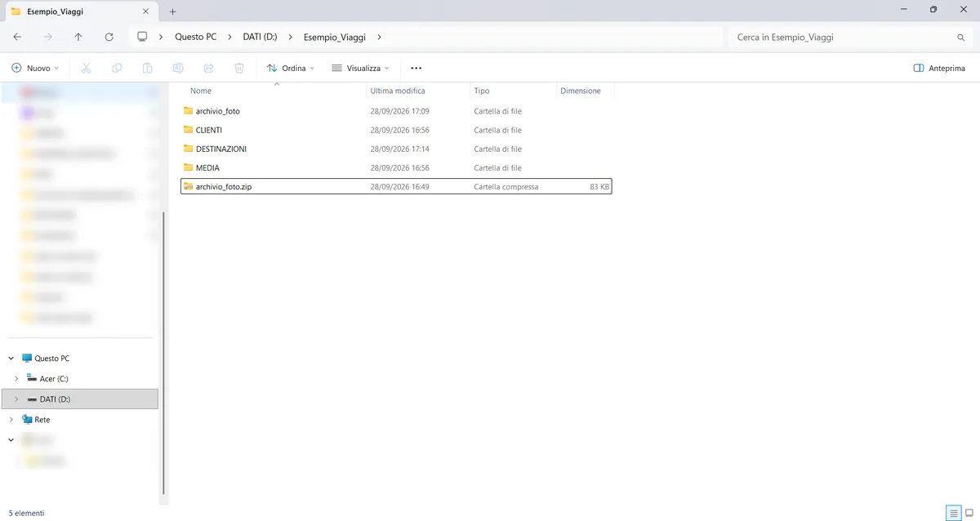Click the monitor icon in address bar
980x521 pixels.
142,38
